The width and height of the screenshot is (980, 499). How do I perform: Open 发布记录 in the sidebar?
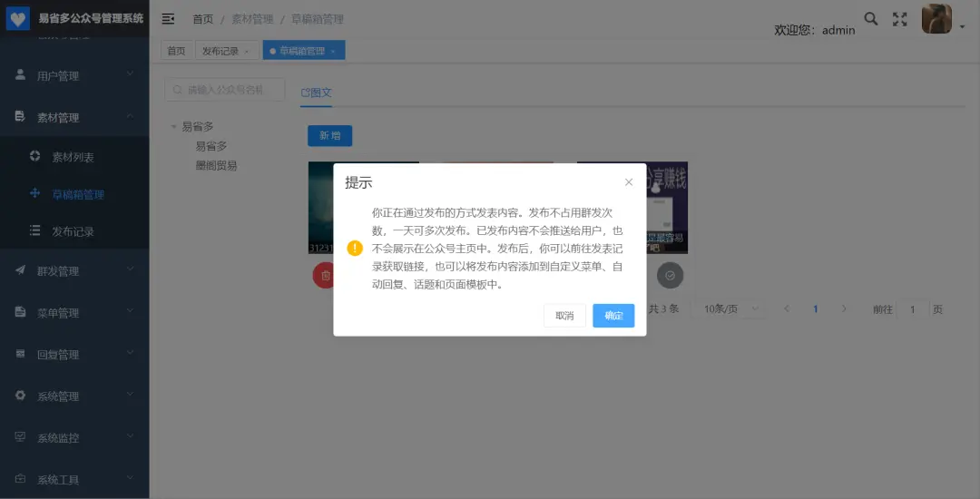[74, 231]
